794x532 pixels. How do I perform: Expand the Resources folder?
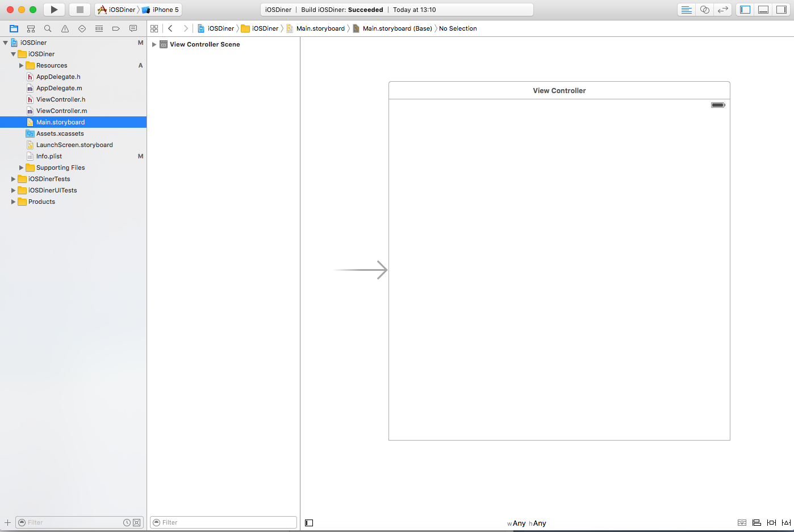[21, 65]
